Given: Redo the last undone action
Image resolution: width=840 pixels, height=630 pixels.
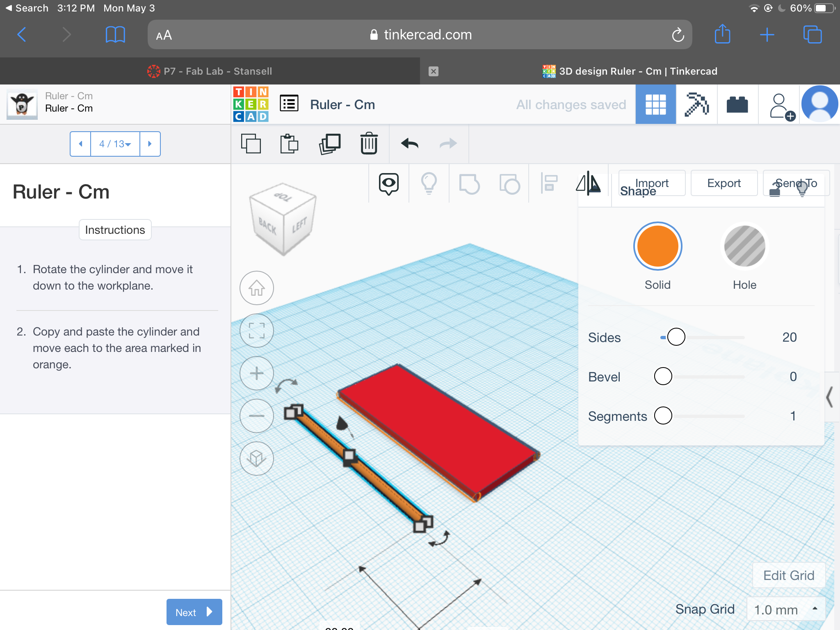Looking at the screenshot, I should point(448,144).
